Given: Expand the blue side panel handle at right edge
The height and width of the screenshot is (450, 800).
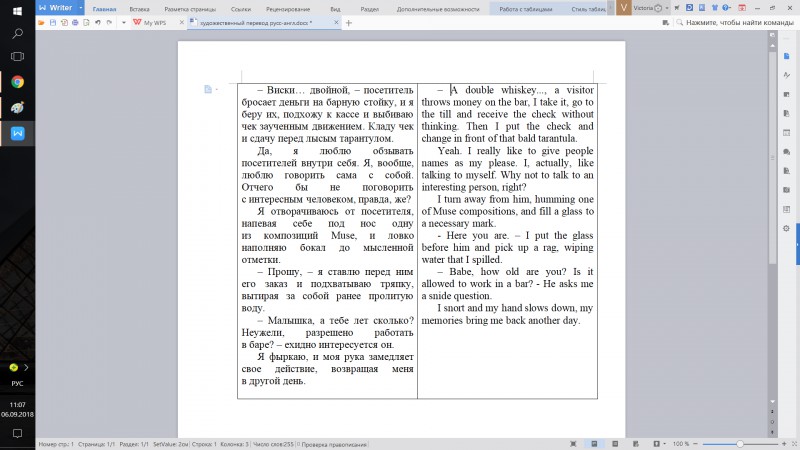Looking at the screenshot, I should pos(797,245).
